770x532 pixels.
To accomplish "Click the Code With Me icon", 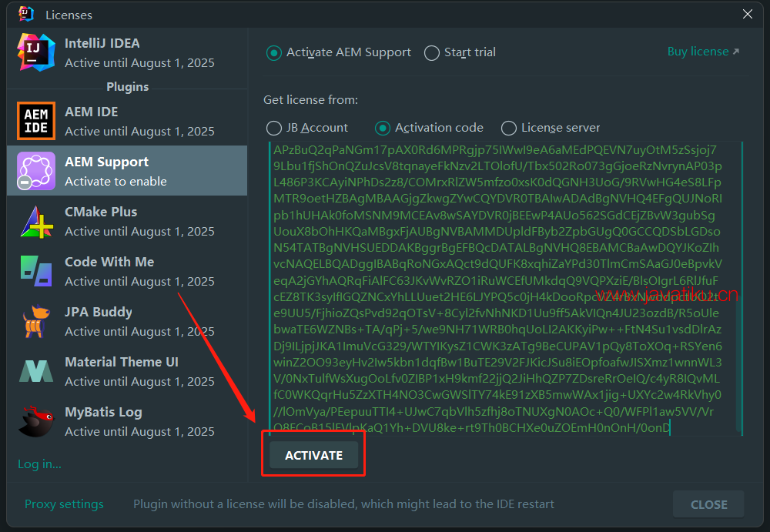I will click(36, 271).
